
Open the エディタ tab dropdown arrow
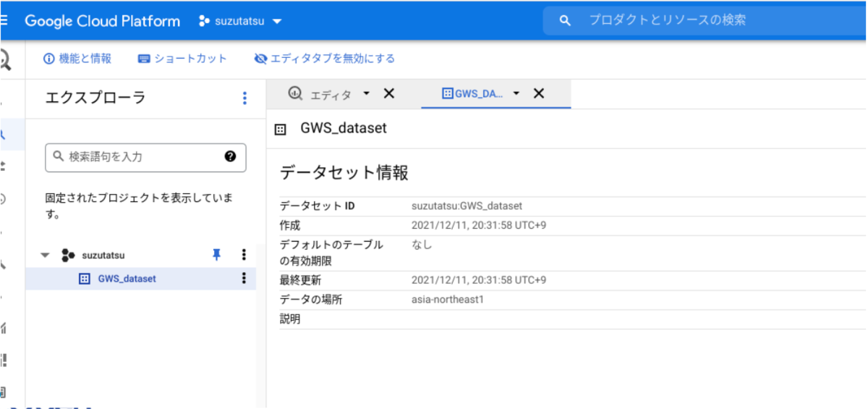tap(366, 93)
